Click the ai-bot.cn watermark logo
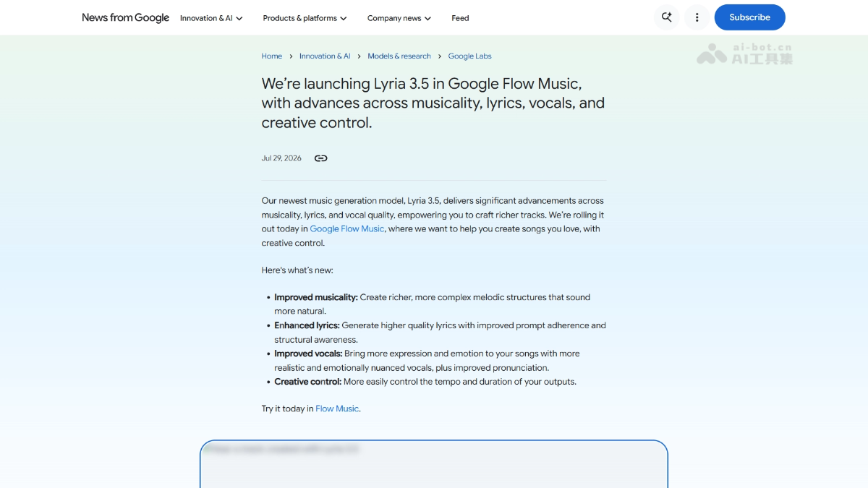 744,53
